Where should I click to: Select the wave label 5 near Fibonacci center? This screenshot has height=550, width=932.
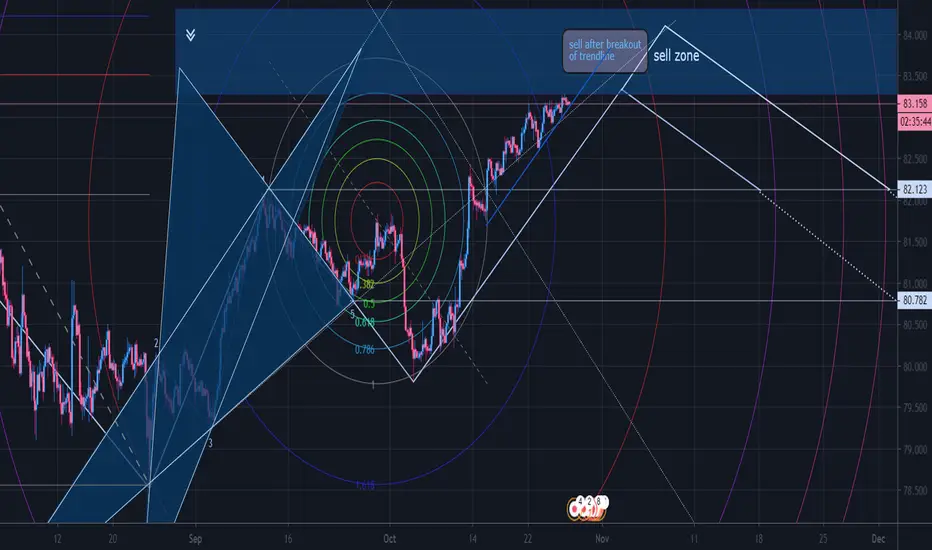tap(352, 313)
